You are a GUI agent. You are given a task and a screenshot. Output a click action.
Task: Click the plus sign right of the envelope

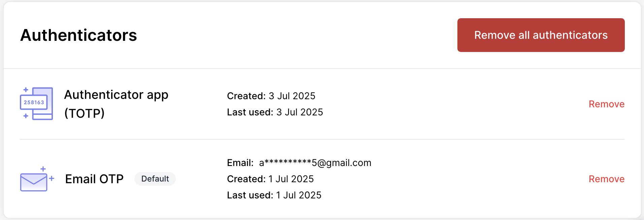click(x=52, y=178)
